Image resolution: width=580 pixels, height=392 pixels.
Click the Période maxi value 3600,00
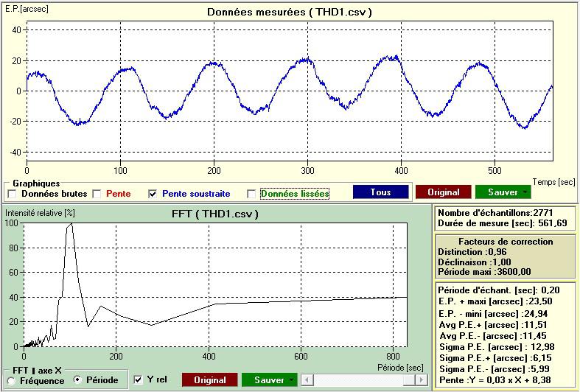click(x=514, y=272)
